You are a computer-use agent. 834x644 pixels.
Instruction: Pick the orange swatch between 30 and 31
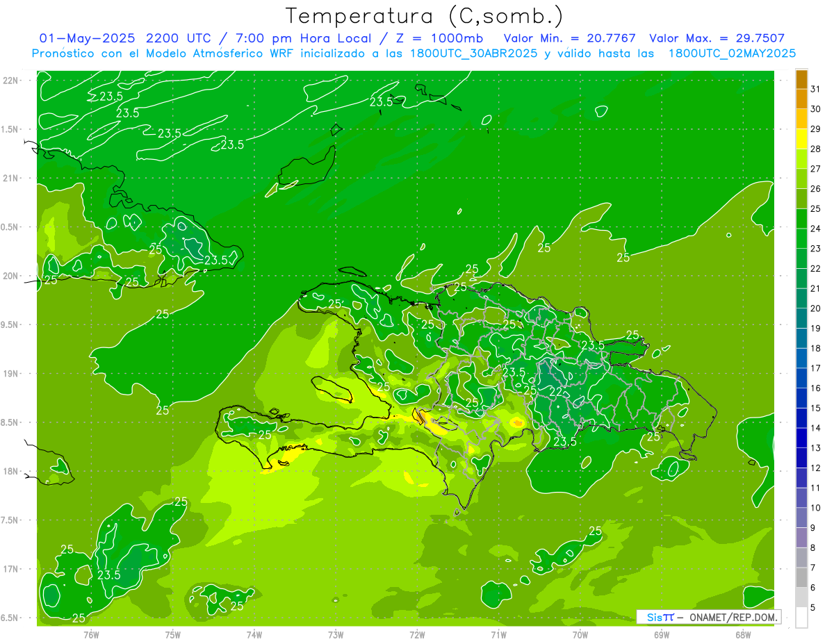coord(801,99)
